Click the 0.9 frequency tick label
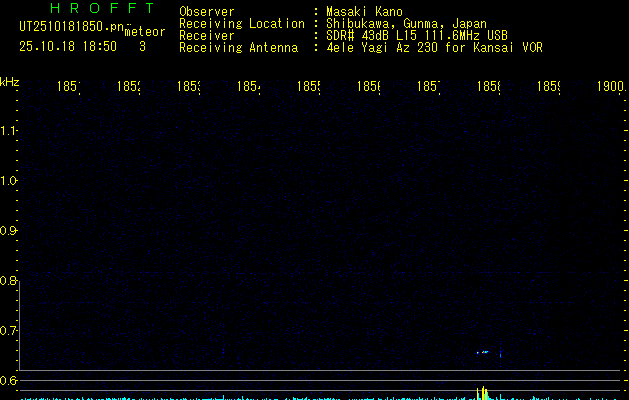Viewport: 629px width, 400px height. tap(8, 231)
